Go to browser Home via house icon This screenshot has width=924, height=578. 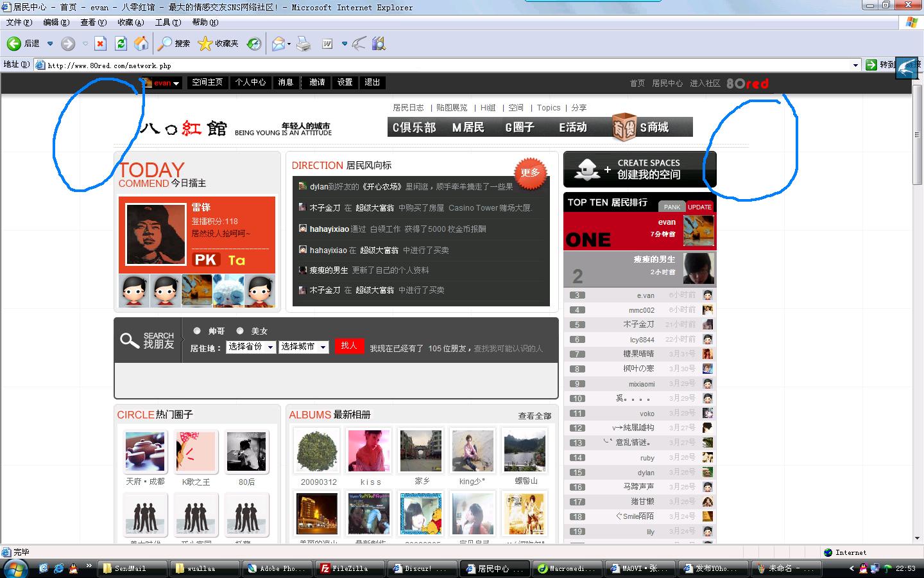coord(141,44)
